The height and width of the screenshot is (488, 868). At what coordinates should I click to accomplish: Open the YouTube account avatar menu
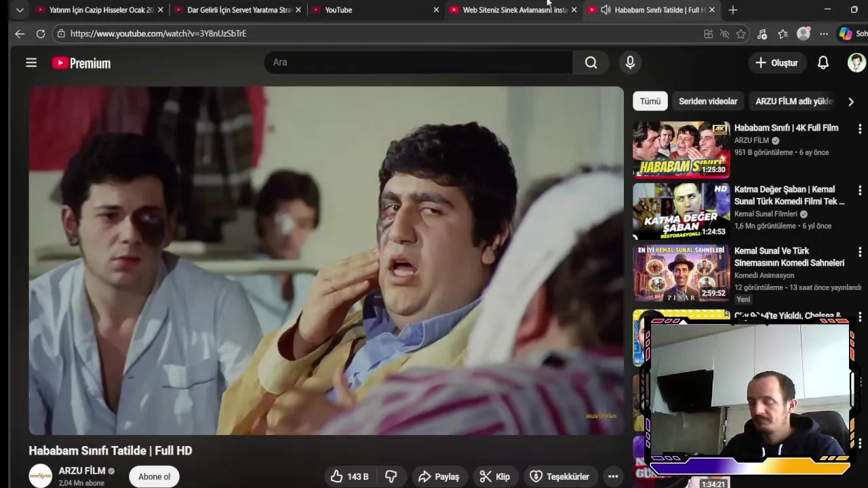tap(856, 62)
